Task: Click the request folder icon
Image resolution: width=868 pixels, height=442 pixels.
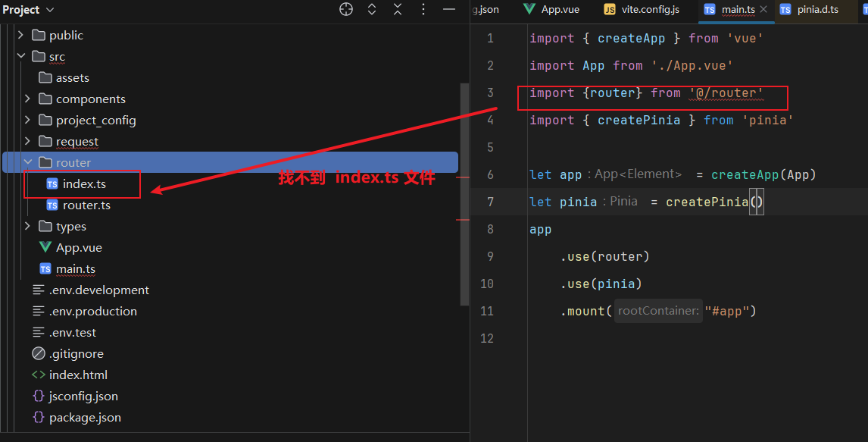Action: click(x=45, y=141)
